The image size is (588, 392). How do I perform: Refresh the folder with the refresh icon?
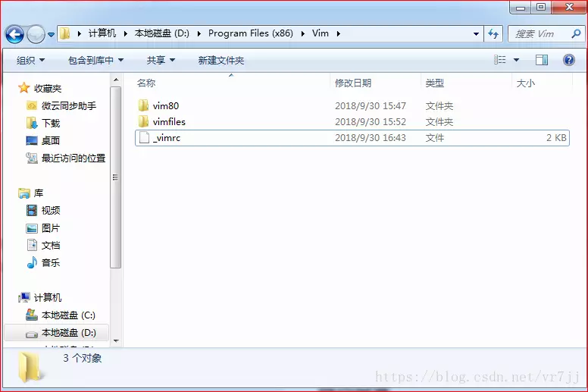493,34
